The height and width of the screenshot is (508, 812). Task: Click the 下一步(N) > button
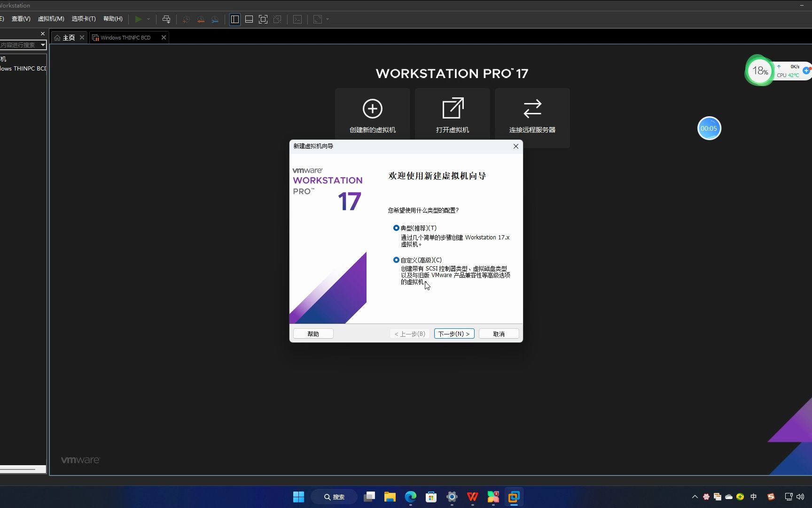(x=454, y=334)
